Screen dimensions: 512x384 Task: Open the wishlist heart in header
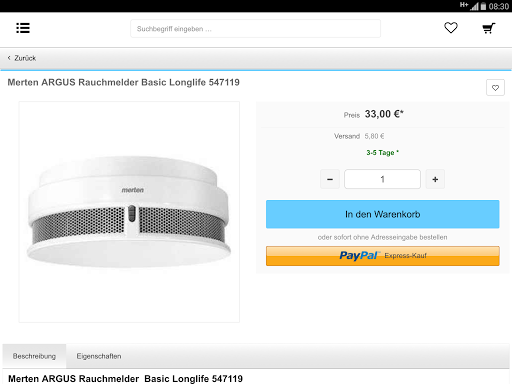[451, 28]
